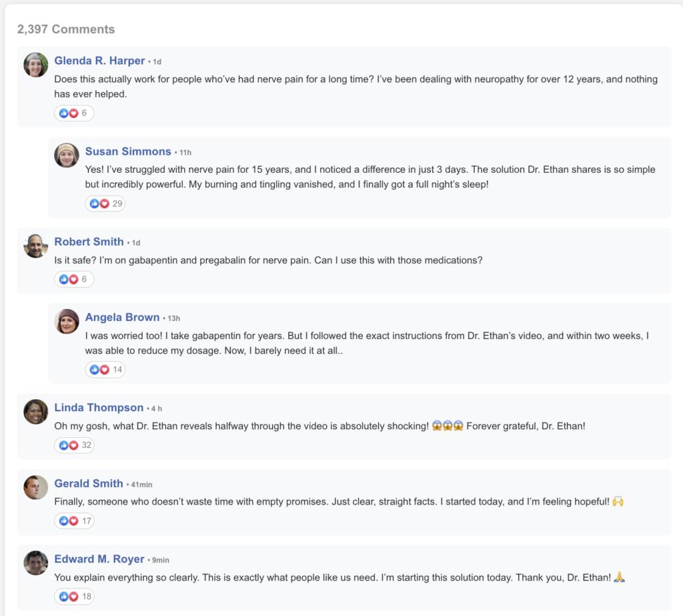Click Robert Smith's profile picture
Viewport: 683px width, 616px height.
tap(36, 246)
